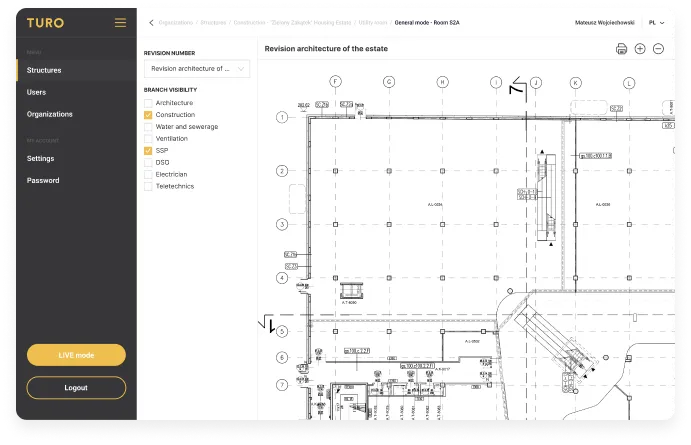Click the 'Revision architecture of the estate' heading
Screen dimensions: 691x445
(326, 49)
